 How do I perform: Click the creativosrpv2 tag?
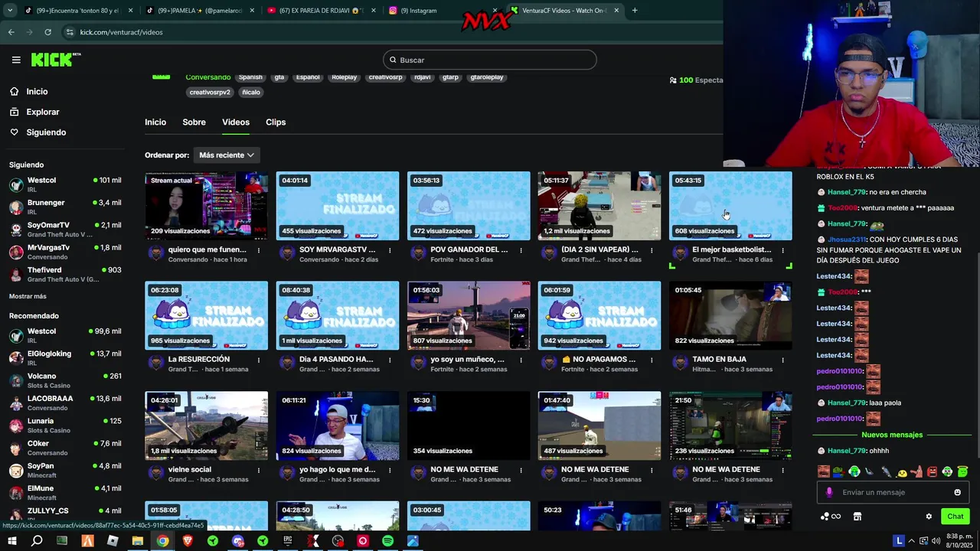(x=210, y=92)
